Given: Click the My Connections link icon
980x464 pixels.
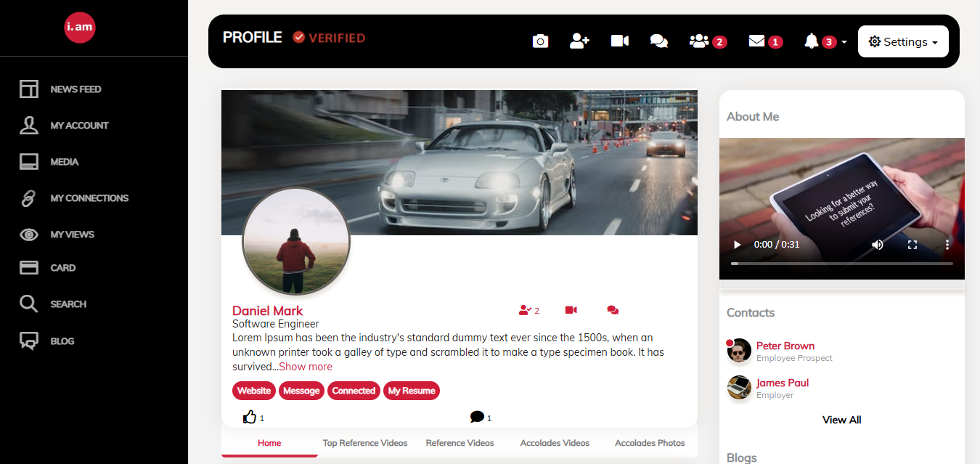Looking at the screenshot, I should tap(28, 198).
